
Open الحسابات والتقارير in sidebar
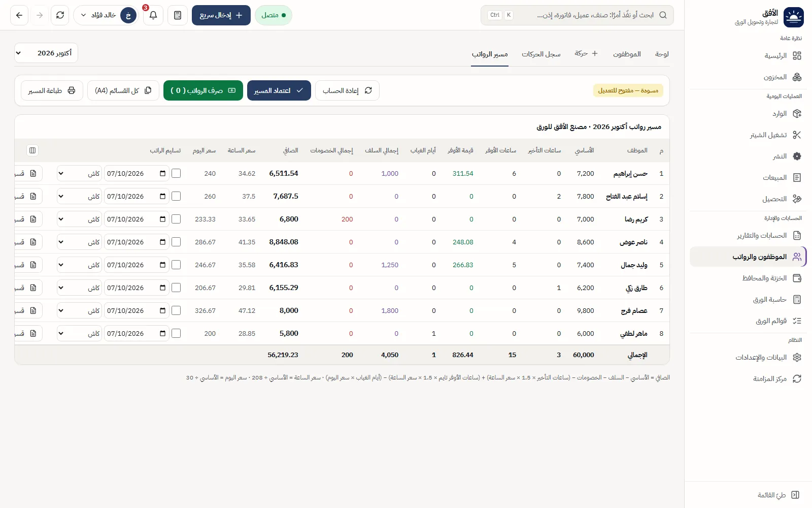pos(748,236)
